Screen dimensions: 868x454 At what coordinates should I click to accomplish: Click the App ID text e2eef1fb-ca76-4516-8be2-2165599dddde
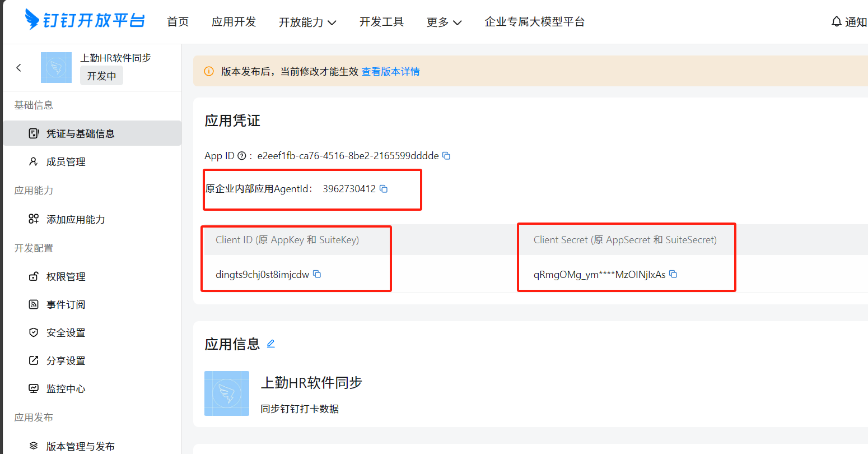348,156
